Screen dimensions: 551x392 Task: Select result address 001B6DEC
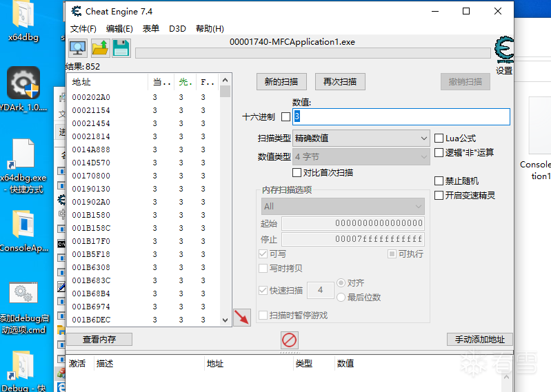91,320
